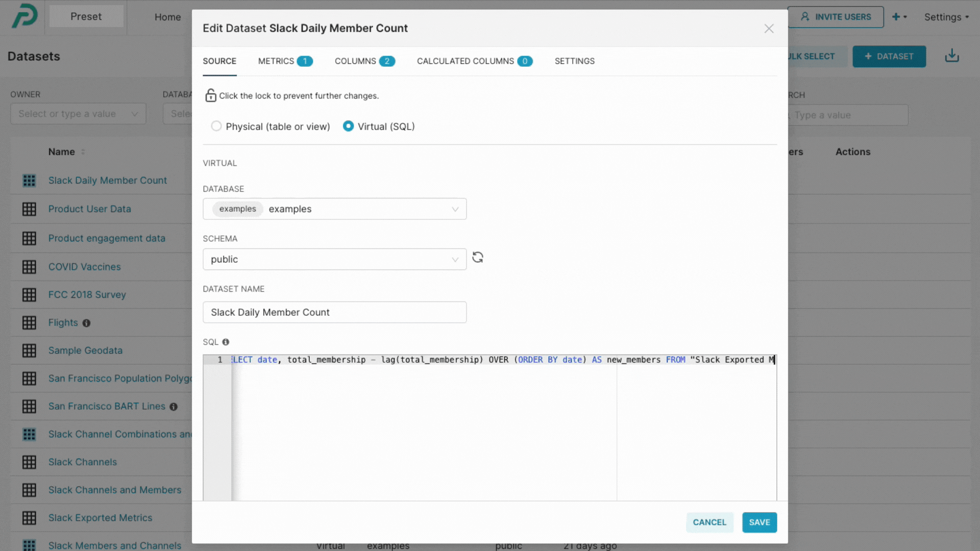The image size is (980, 551).
Task: Click the export download icon at top right
Action: 951,55
